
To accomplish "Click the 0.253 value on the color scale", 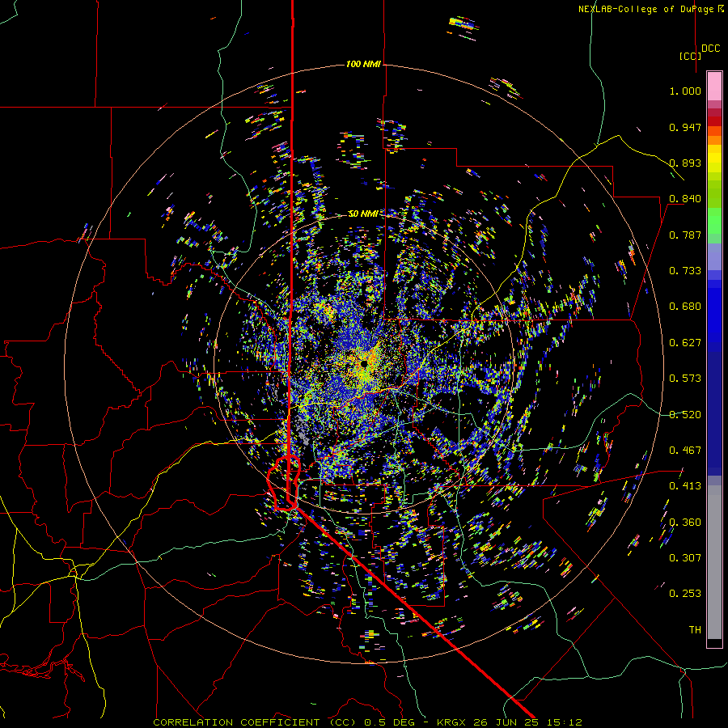I will point(685,594).
